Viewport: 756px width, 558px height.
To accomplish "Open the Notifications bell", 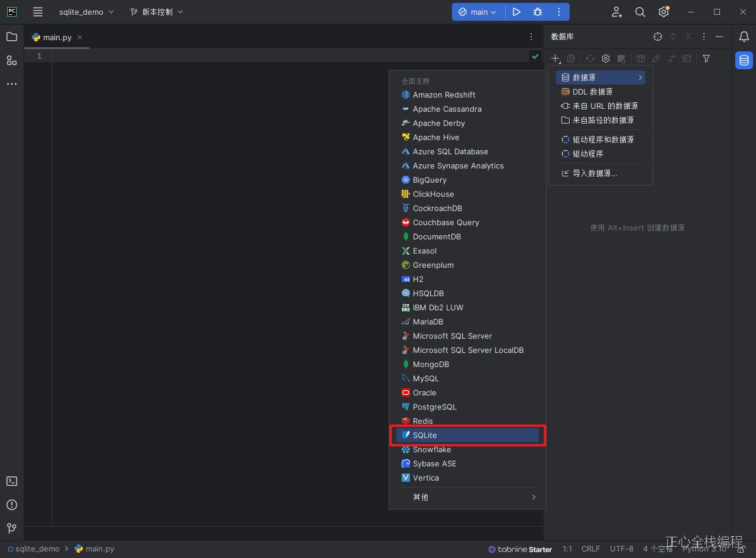I will point(744,37).
